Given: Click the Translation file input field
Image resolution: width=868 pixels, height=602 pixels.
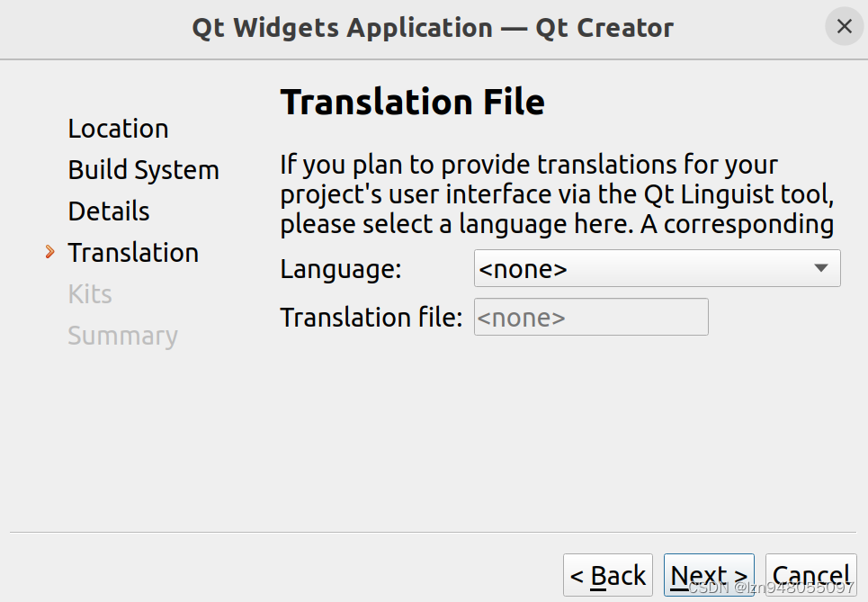Looking at the screenshot, I should coord(591,317).
